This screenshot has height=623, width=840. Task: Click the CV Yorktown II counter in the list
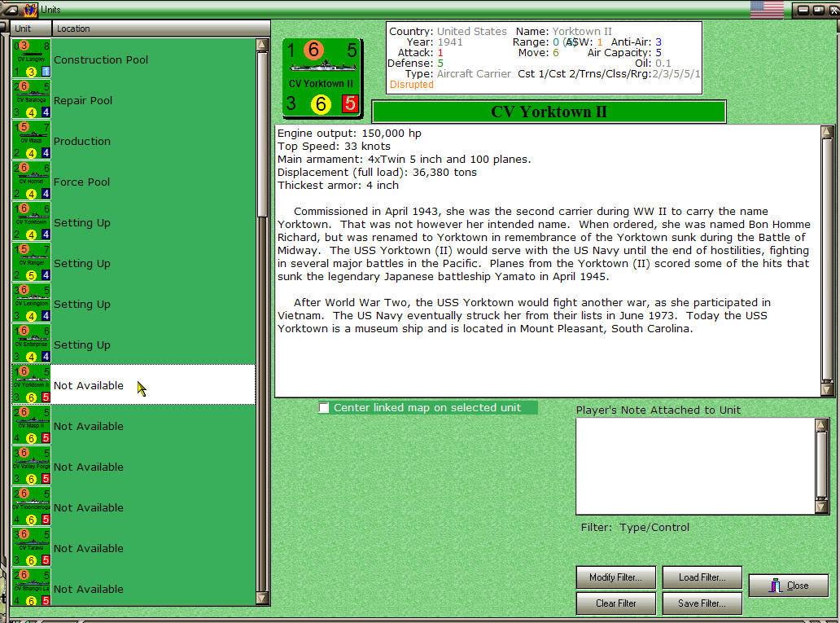[x=31, y=385]
